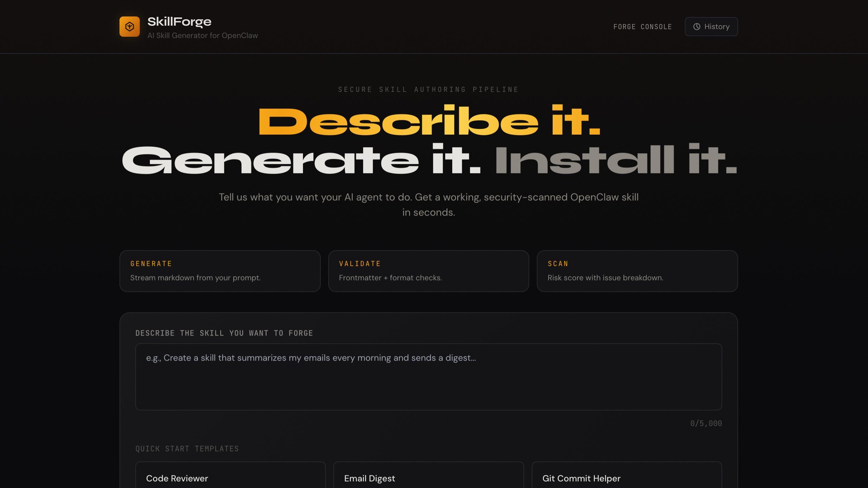Viewport: 868px width, 488px height.
Task: Open the Forge Console navigation item
Action: tap(642, 27)
